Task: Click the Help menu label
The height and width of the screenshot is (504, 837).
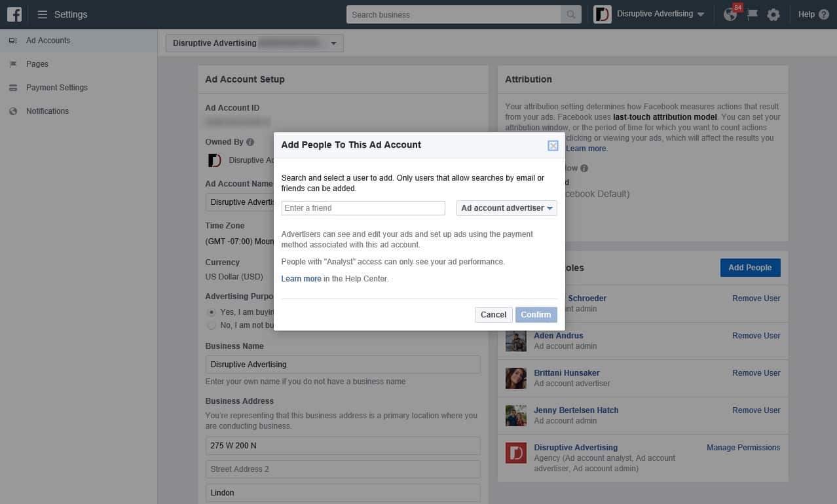Action: (x=806, y=14)
